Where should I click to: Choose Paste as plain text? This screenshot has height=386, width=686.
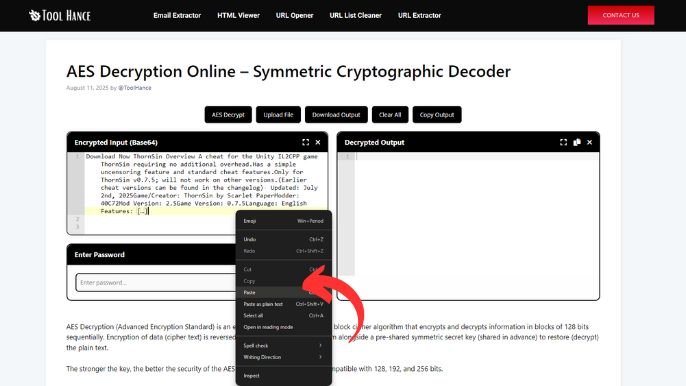(x=284, y=304)
